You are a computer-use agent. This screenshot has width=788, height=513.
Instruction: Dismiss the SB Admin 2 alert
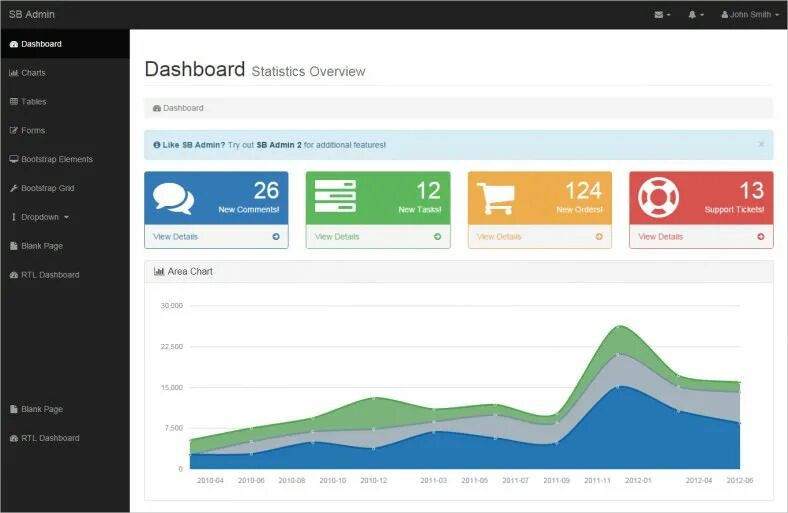click(761, 144)
